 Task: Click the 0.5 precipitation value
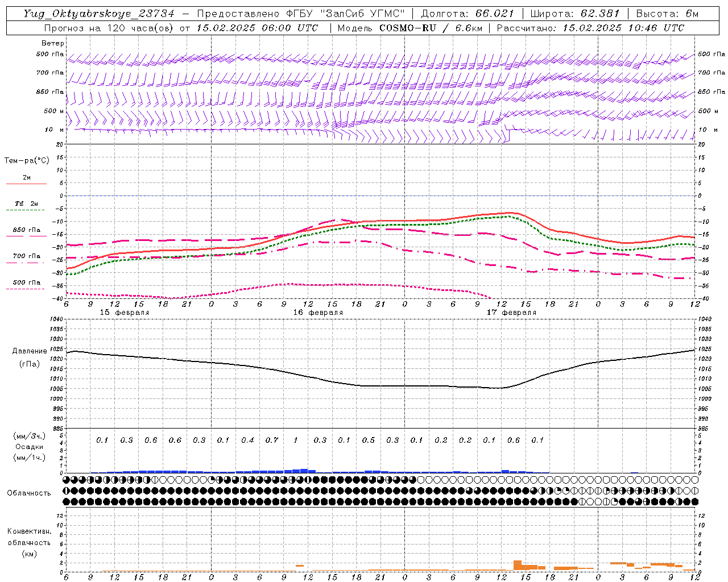point(369,440)
